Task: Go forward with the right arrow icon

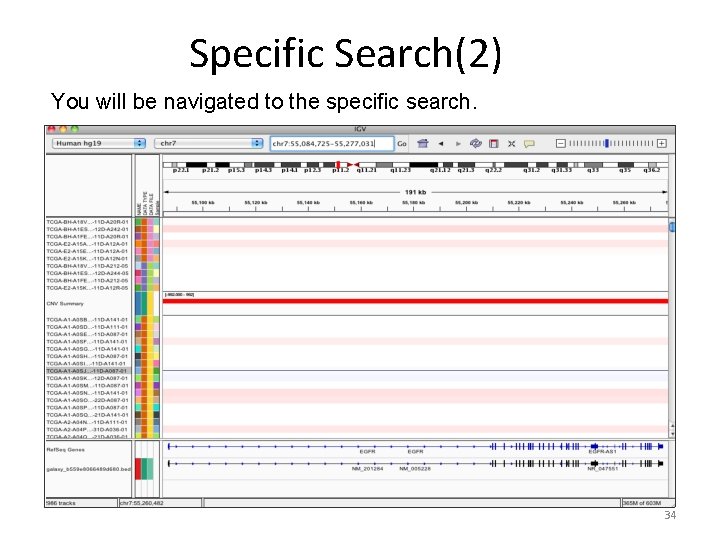Action: point(458,144)
